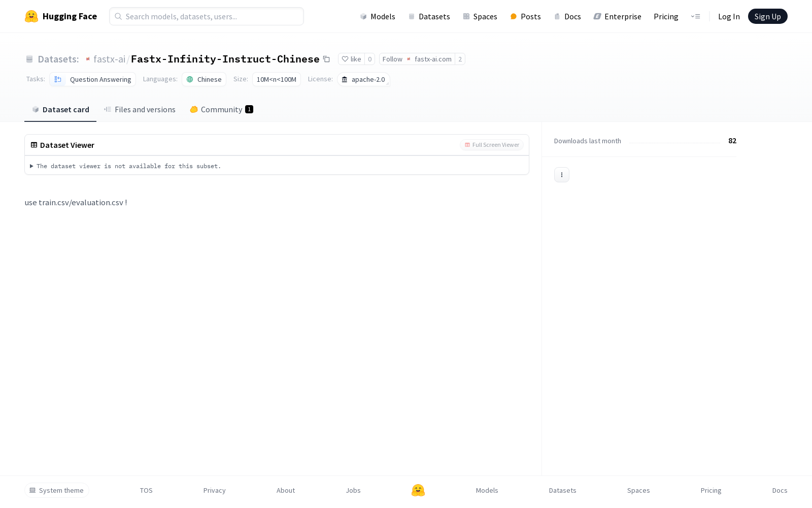This screenshot has height=508, width=812.
Task: Follow fastx-ai.com organization
Action: click(417, 59)
